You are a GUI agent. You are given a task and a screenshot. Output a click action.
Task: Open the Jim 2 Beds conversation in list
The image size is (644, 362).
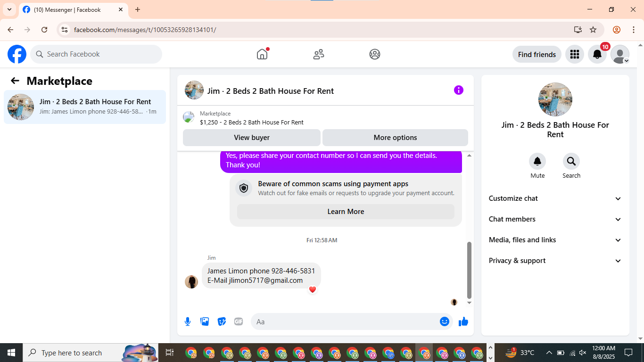[x=85, y=107]
